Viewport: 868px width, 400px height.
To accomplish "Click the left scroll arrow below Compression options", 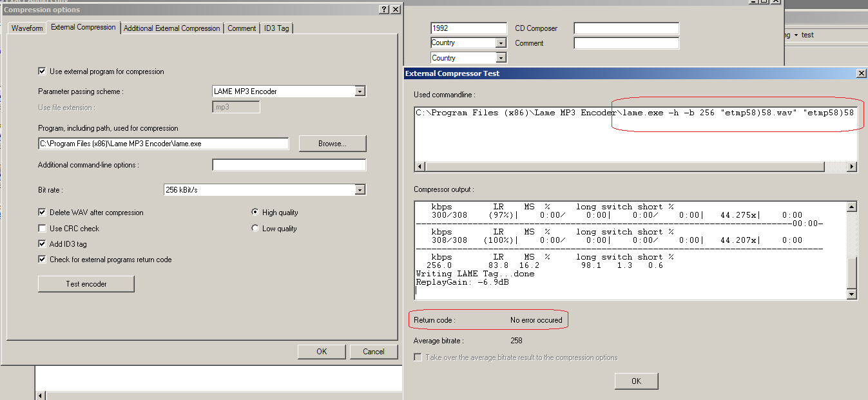I will tap(40, 395).
